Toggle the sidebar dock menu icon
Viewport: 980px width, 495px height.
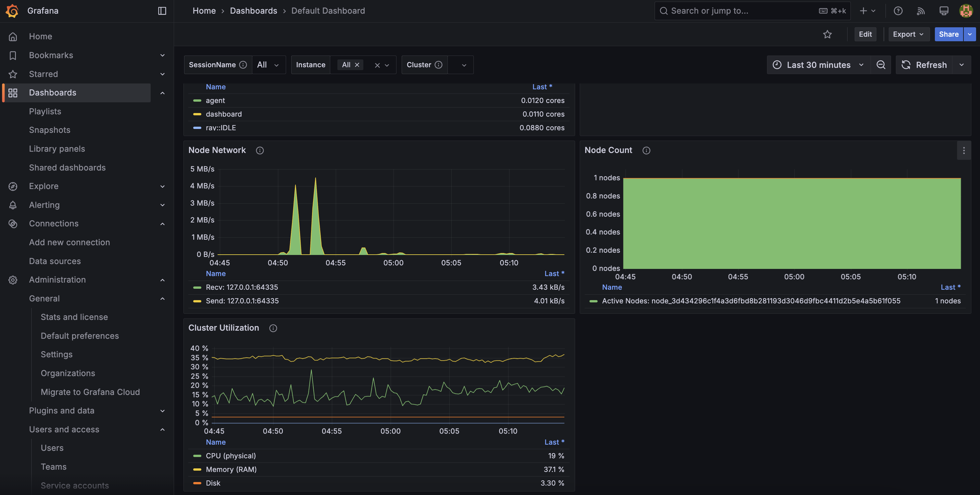point(162,11)
